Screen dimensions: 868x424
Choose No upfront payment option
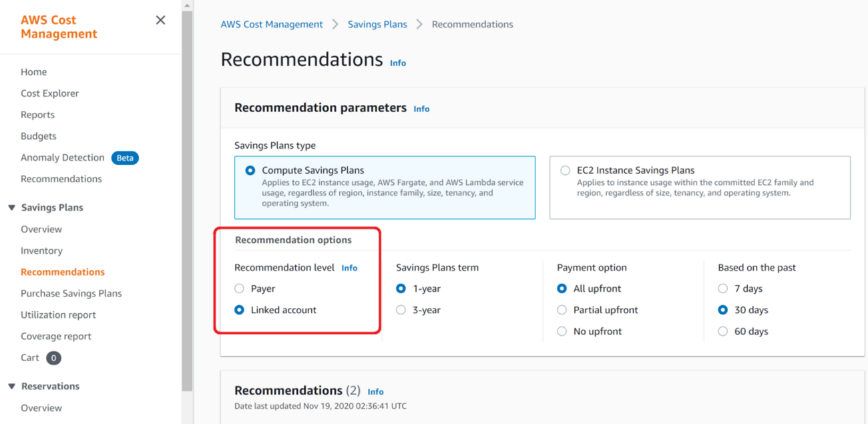click(562, 332)
